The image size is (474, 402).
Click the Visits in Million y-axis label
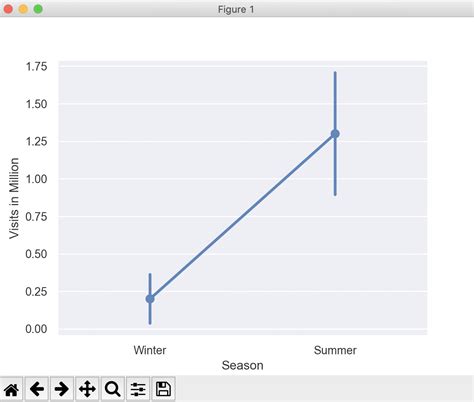click(x=14, y=198)
